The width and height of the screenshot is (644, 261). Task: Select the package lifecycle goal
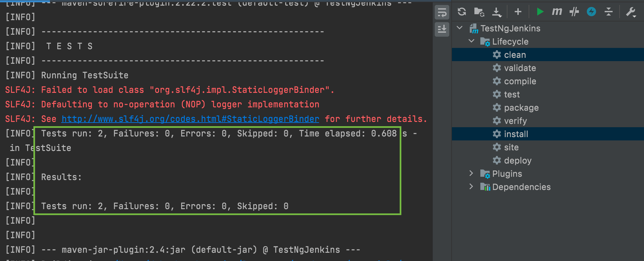pos(548,107)
